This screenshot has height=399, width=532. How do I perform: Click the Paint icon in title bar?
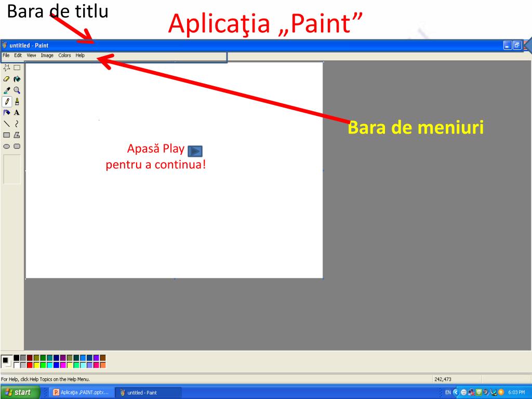pos(4,45)
